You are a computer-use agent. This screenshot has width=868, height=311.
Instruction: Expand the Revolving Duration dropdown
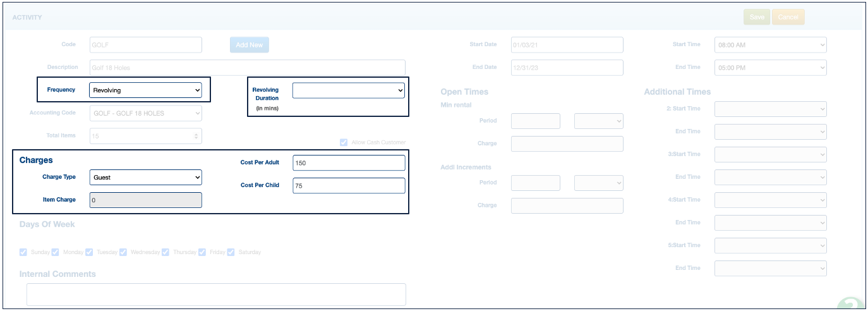point(348,90)
